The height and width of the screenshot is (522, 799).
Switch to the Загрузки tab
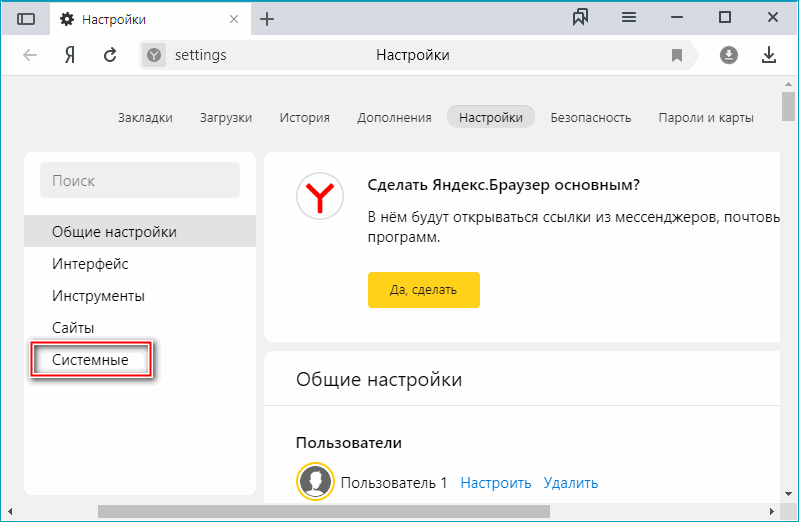coord(226,118)
